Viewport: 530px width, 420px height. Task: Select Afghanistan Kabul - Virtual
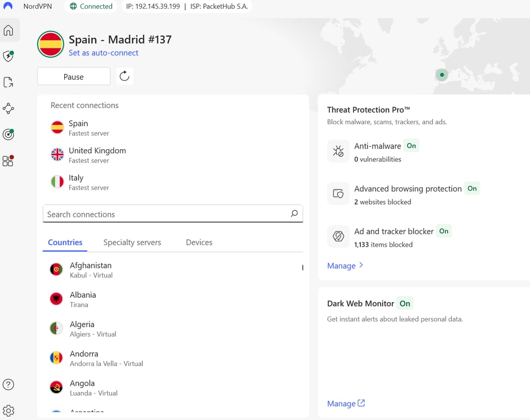pos(173,270)
